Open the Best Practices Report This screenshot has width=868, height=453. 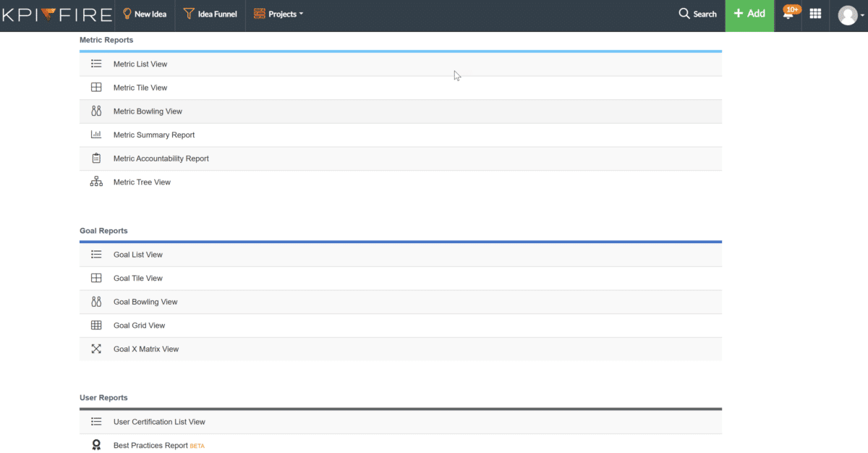tap(150, 446)
